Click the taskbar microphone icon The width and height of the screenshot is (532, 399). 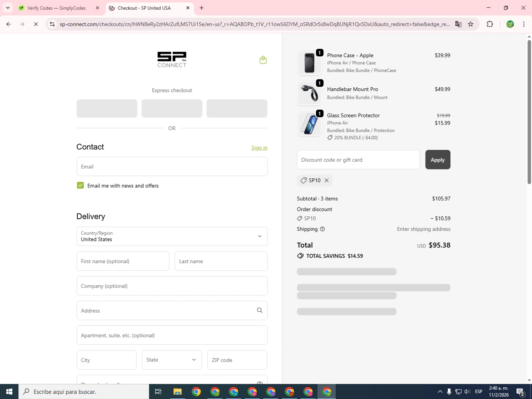coord(449,392)
